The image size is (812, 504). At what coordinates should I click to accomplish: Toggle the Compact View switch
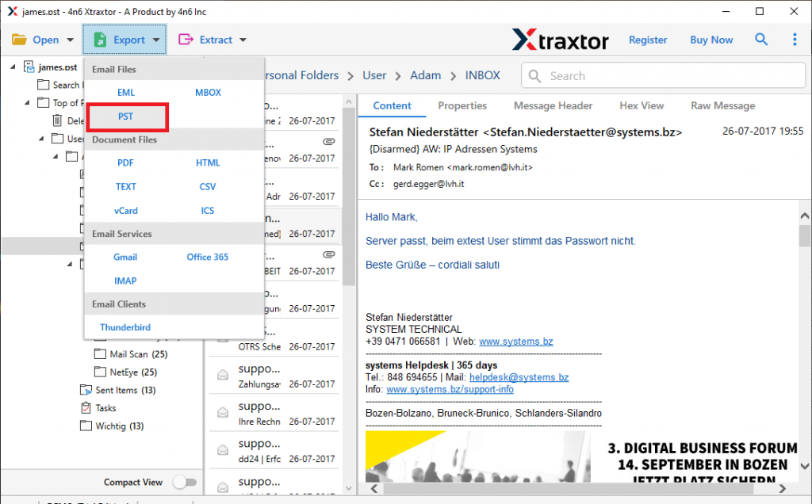(185, 482)
